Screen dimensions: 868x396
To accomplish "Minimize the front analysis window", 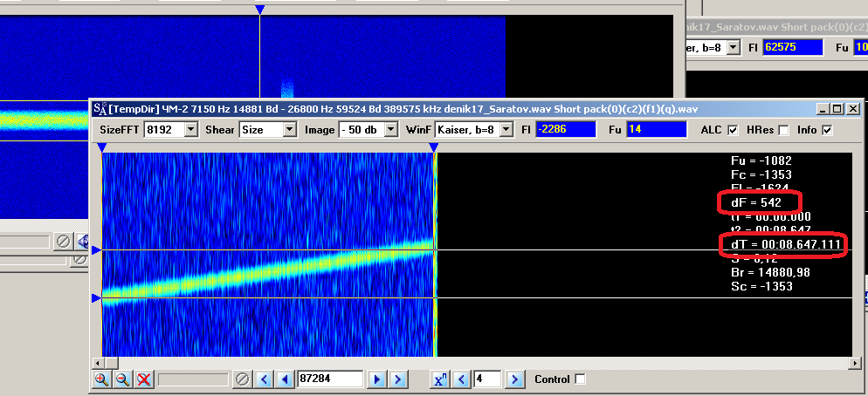I will click(823, 109).
